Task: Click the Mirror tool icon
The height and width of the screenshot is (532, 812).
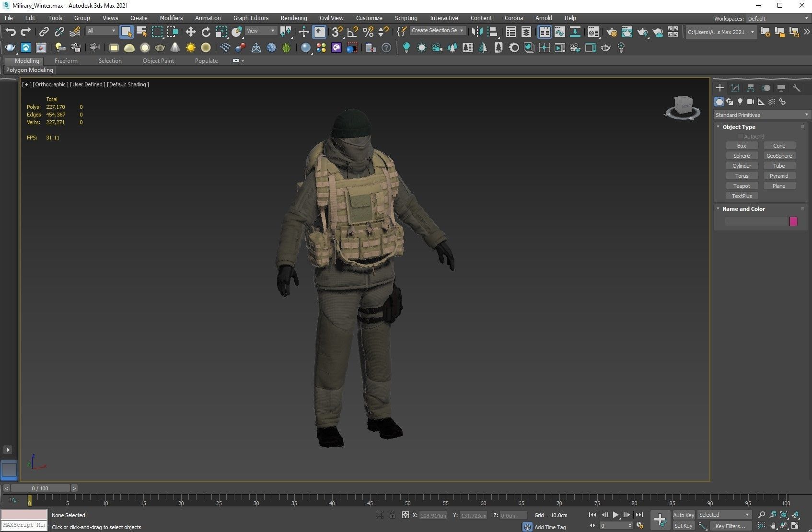Action: click(x=477, y=32)
